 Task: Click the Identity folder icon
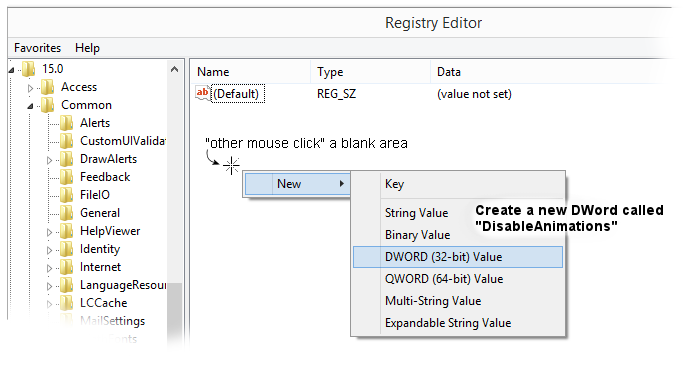[x=66, y=249]
